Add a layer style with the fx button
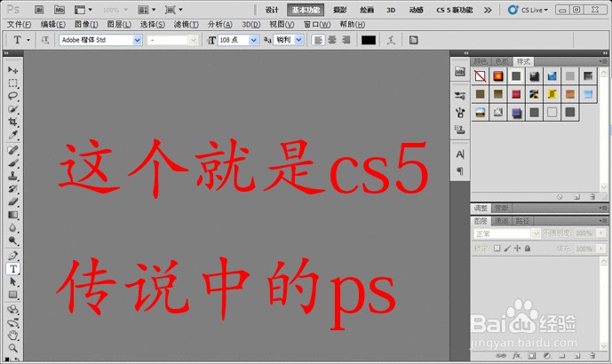612x364 pixels. click(516, 355)
